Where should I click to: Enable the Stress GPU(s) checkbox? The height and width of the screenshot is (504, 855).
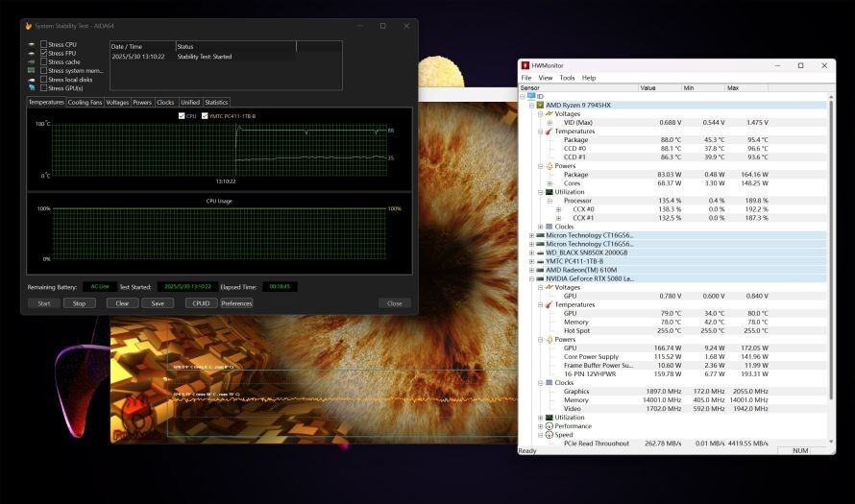pyautogui.click(x=43, y=87)
